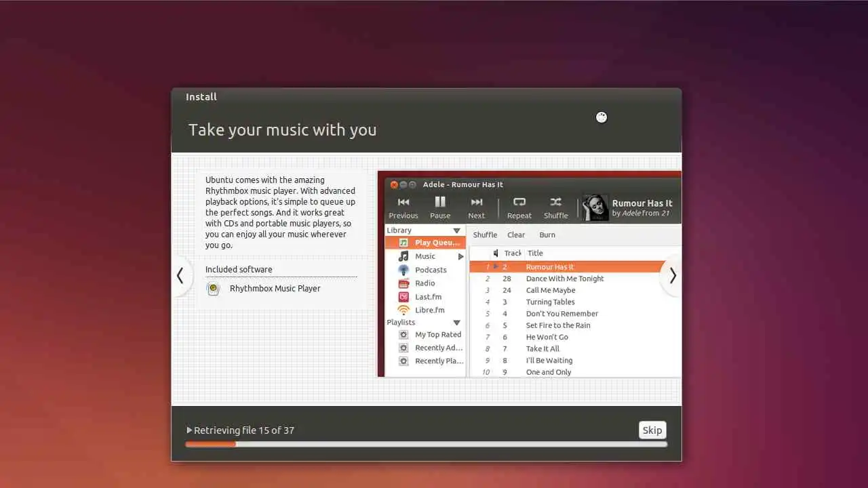Click the Take your music with you heading

[x=282, y=130]
